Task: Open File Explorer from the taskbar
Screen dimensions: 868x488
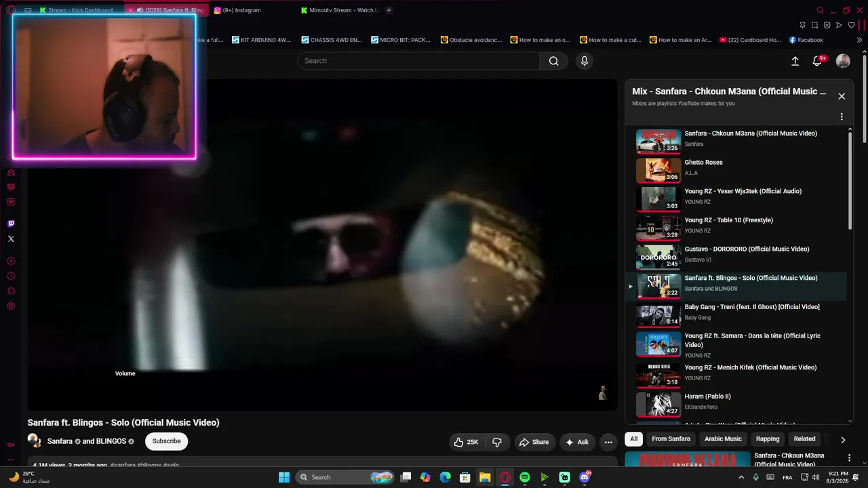Action: coord(485,477)
